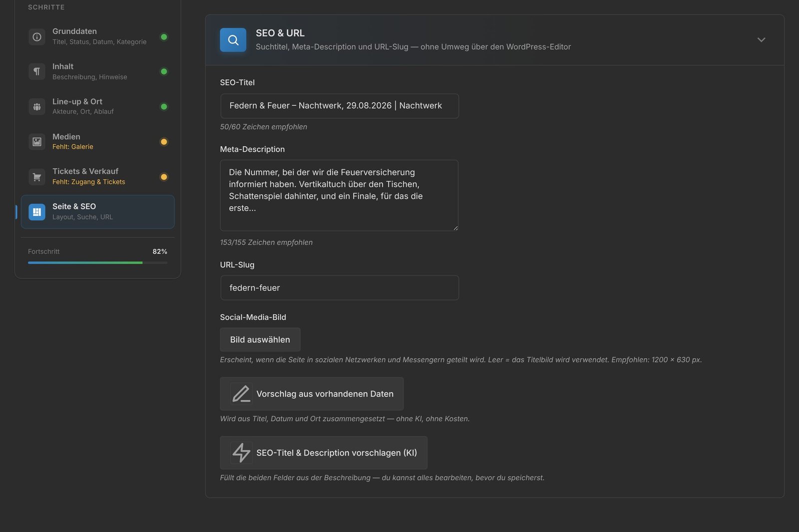The height and width of the screenshot is (532, 799).
Task: Click the "Fehlt: Zugang & Tickets" warning text
Action: pos(89,182)
